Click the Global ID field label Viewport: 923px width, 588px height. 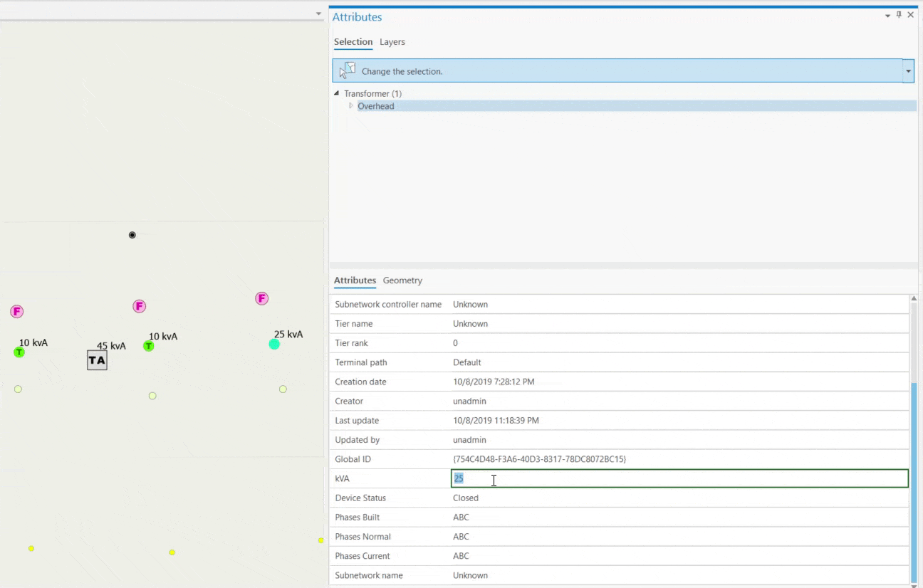click(353, 459)
